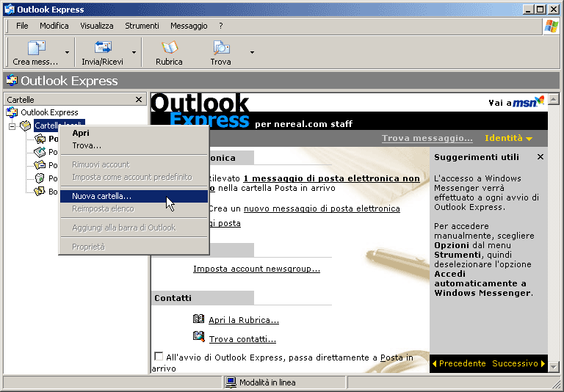
Task: Click the deleted items trash folder icon
Action: click(40, 178)
